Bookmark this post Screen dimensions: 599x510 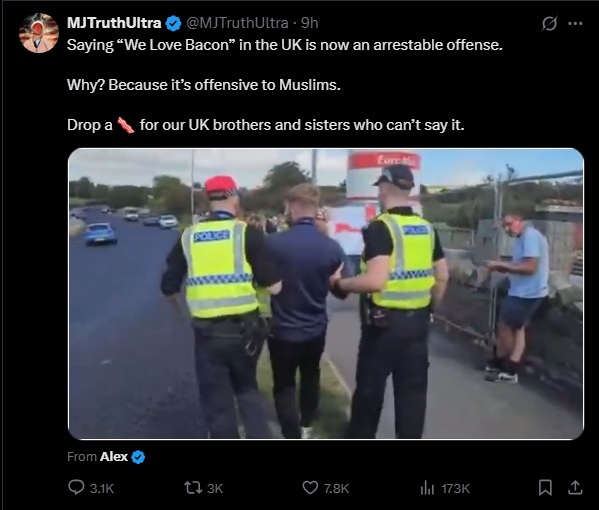(x=545, y=487)
